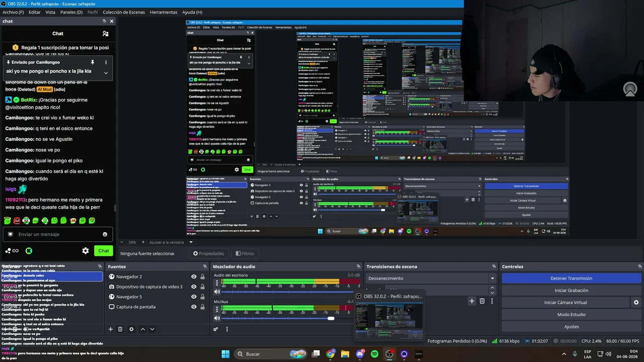Open Mic/Aux three-dot options
Image resolution: width=644 pixels, height=362 pixels.
coord(217,309)
